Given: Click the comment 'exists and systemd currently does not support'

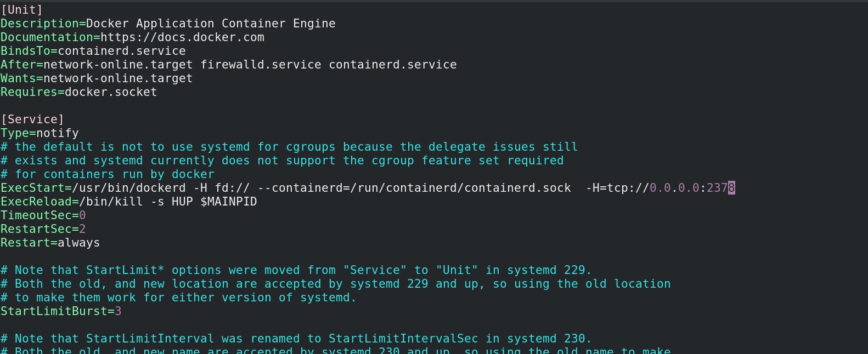Looking at the screenshot, I should pyautogui.click(x=282, y=161).
